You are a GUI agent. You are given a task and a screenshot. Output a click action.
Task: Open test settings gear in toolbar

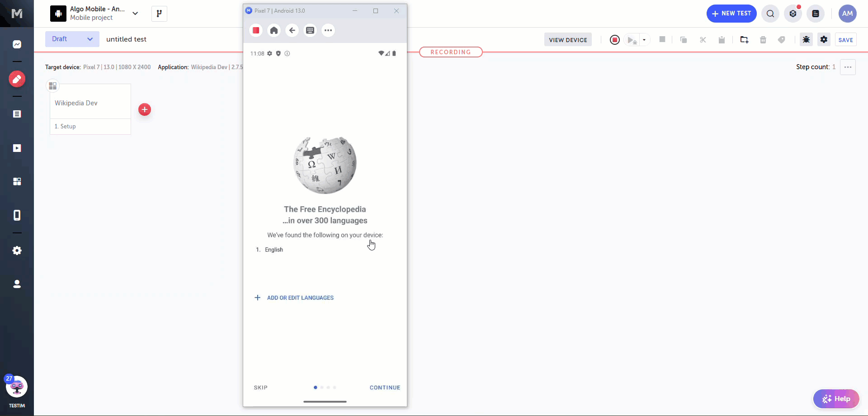coord(824,40)
